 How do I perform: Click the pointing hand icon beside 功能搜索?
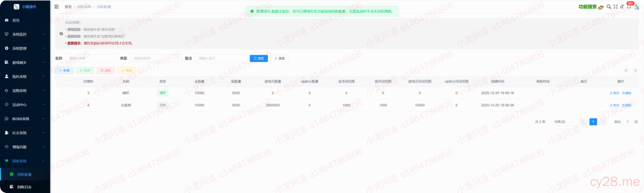(x=601, y=7)
